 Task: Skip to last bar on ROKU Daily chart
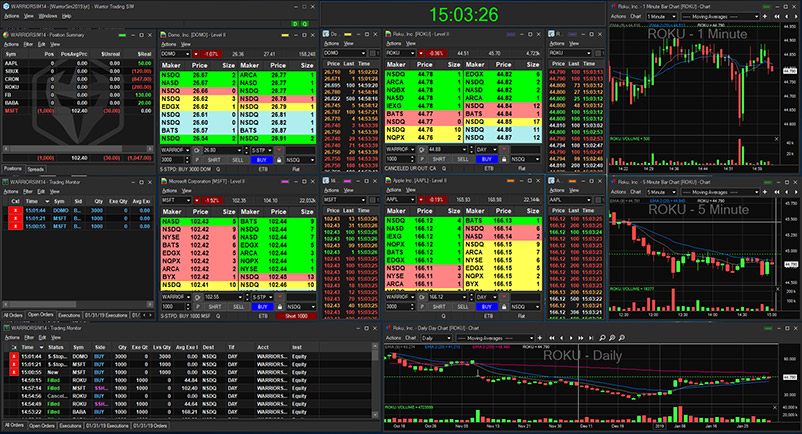[591, 338]
